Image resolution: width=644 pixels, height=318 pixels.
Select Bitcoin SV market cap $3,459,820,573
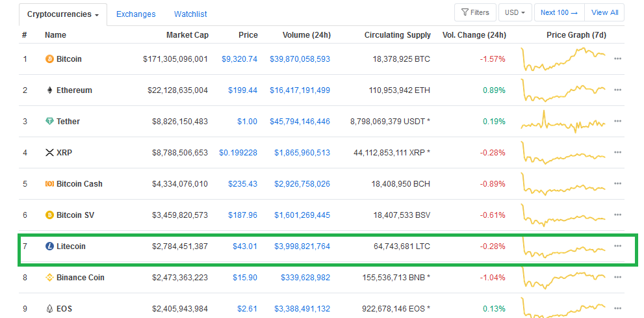click(x=180, y=215)
